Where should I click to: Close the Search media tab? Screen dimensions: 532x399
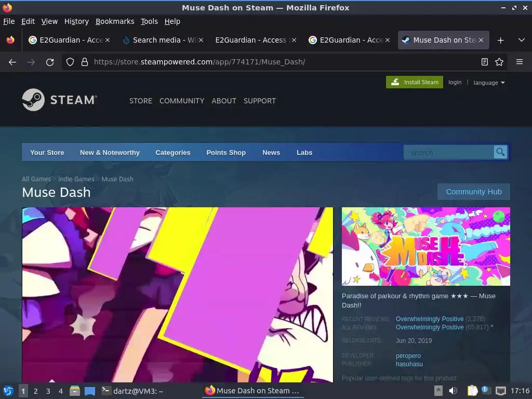click(x=201, y=40)
